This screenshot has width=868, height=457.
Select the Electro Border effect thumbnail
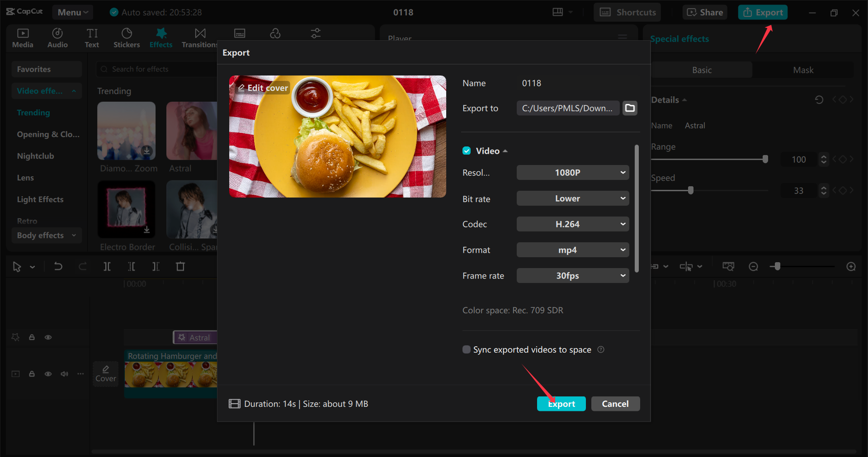click(127, 209)
